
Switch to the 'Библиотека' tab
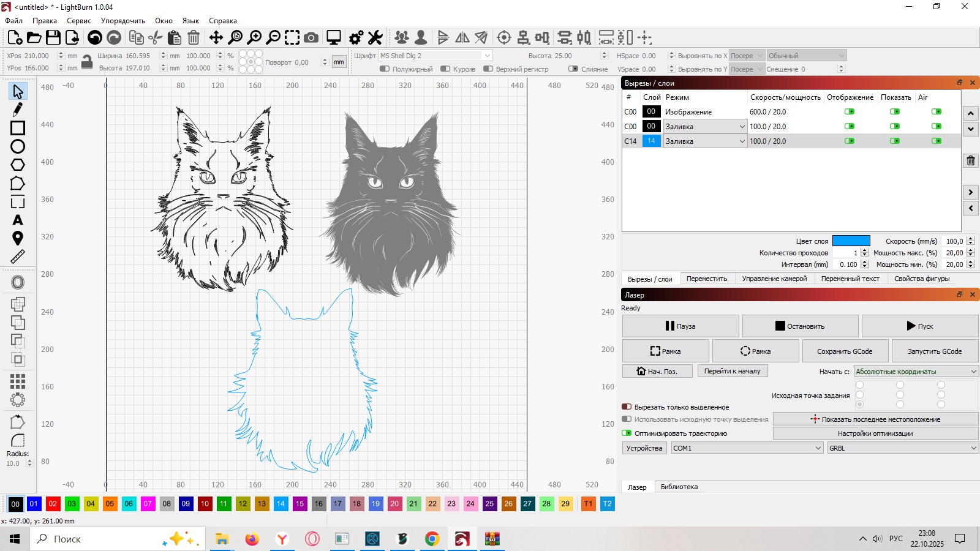[x=679, y=487]
